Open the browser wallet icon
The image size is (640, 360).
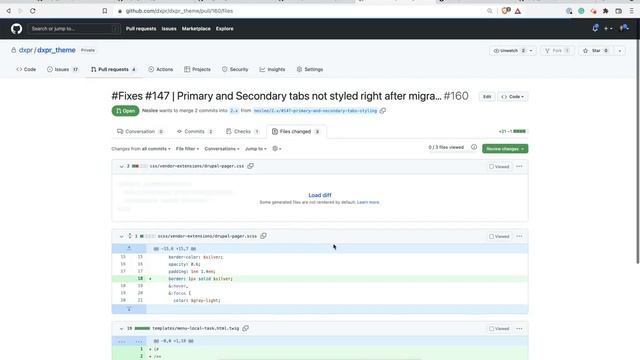pyautogui.click(x=618, y=11)
